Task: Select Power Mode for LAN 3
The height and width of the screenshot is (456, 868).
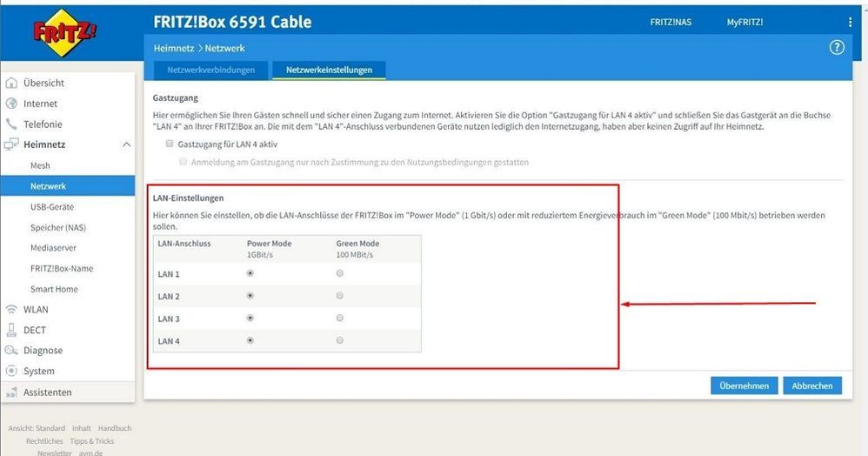Action: [250, 318]
